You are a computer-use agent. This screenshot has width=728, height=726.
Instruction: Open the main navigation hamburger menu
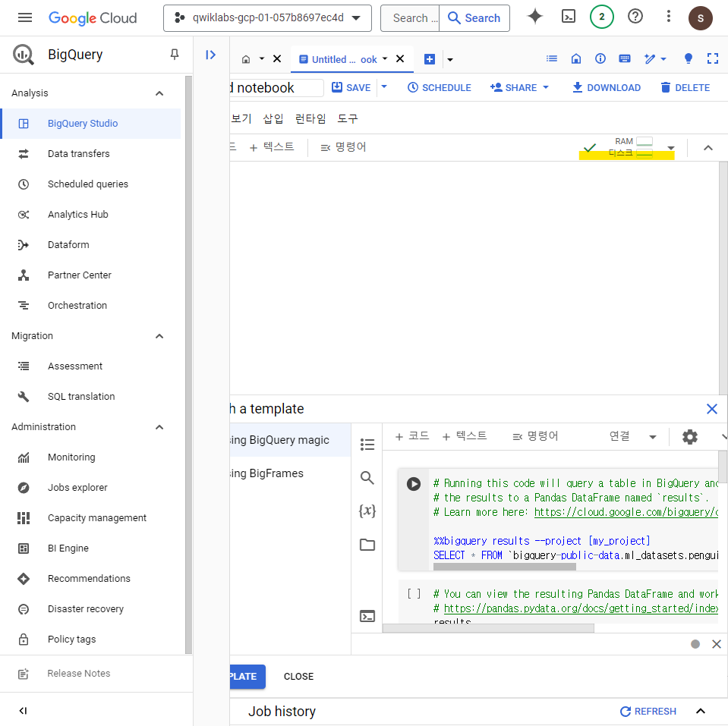tap(24, 18)
